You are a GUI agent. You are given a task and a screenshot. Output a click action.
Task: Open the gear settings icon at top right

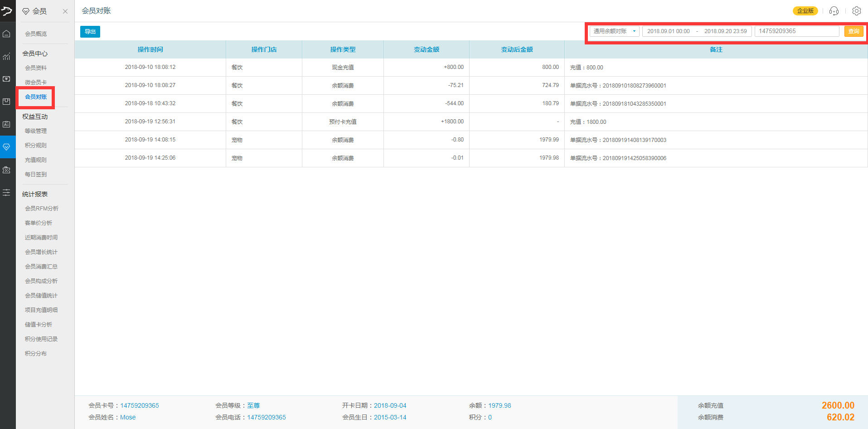[x=856, y=11]
